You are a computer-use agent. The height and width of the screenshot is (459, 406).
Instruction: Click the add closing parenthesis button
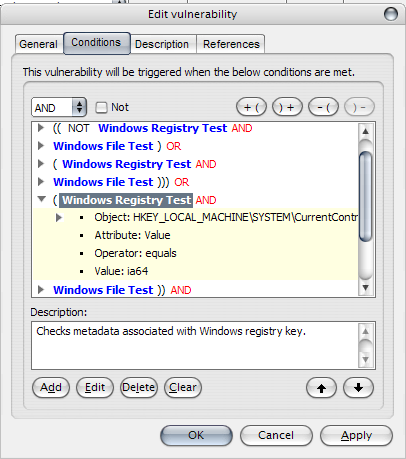(287, 107)
